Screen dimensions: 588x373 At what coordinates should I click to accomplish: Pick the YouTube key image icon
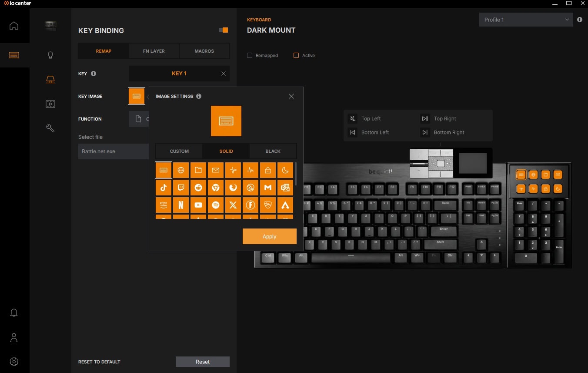[198, 205]
